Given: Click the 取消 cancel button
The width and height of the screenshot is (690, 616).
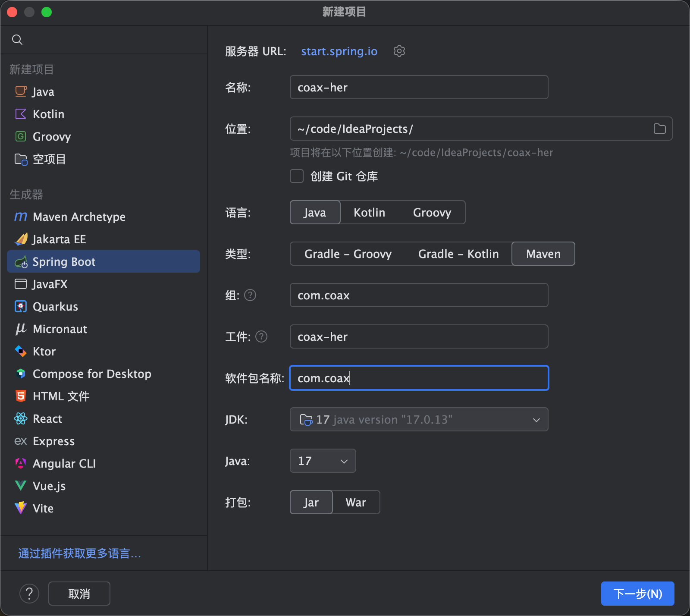Looking at the screenshot, I should click(x=79, y=594).
